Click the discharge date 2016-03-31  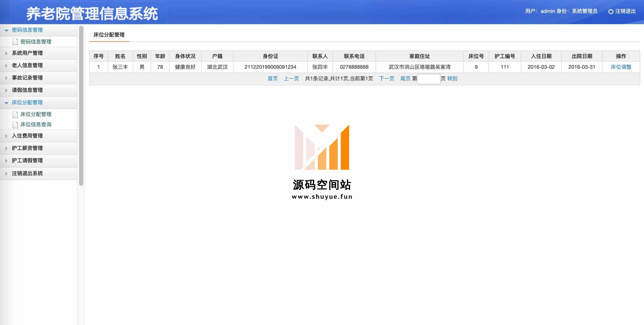coord(582,67)
